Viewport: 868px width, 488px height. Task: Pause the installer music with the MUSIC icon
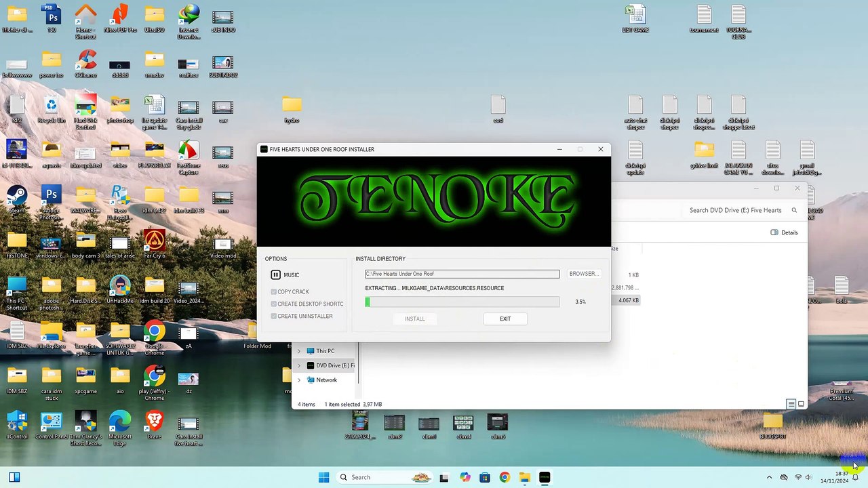pos(275,274)
